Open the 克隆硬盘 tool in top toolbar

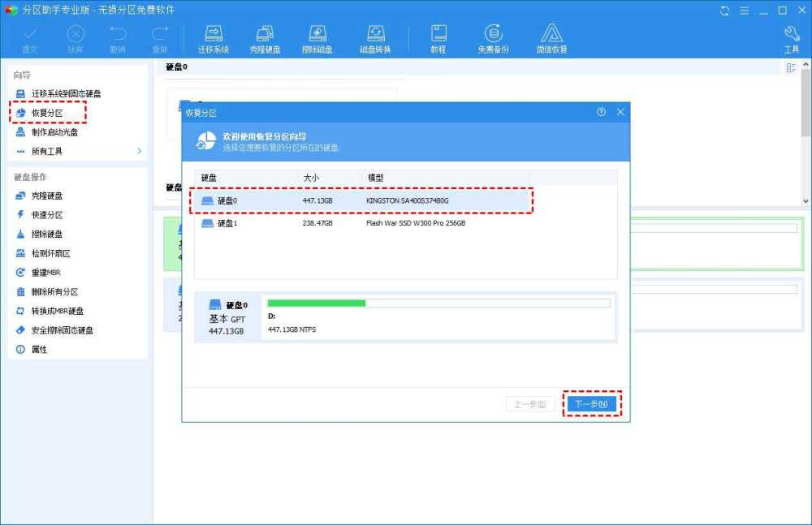[x=265, y=38]
